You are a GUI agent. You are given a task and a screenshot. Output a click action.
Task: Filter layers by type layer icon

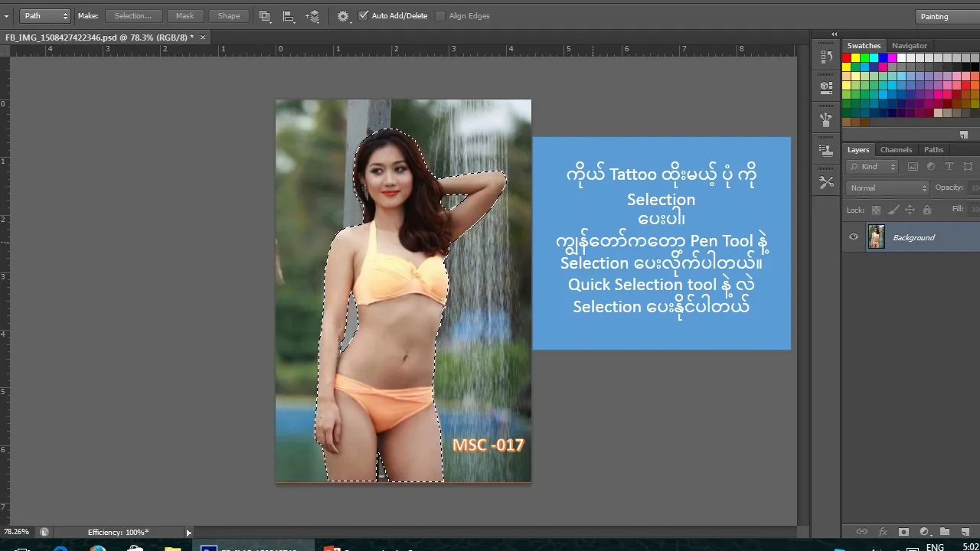(949, 166)
